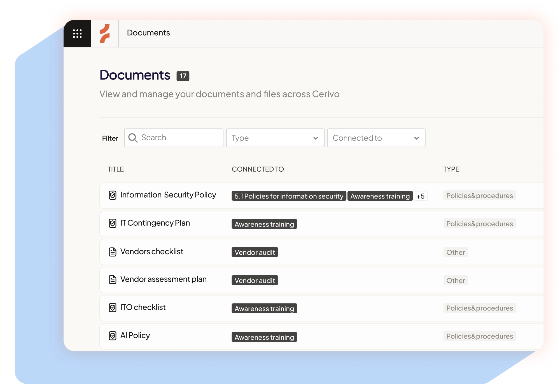Sort documents by the TITLE column
560x392 pixels.
click(x=116, y=169)
